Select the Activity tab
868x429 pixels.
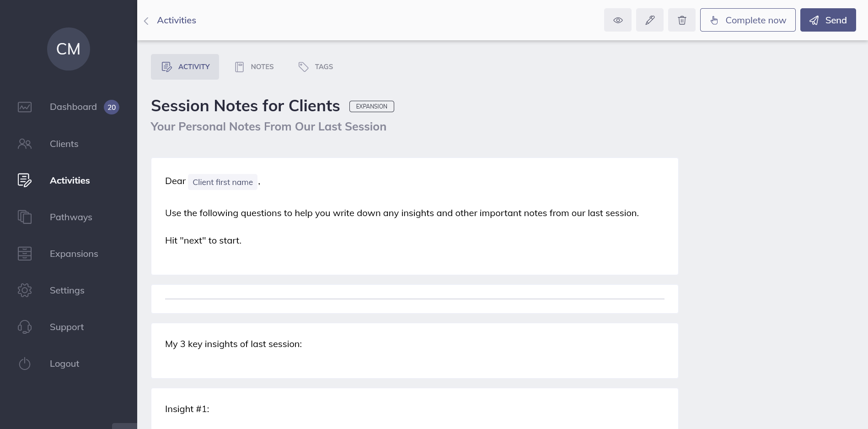pos(185,67)
